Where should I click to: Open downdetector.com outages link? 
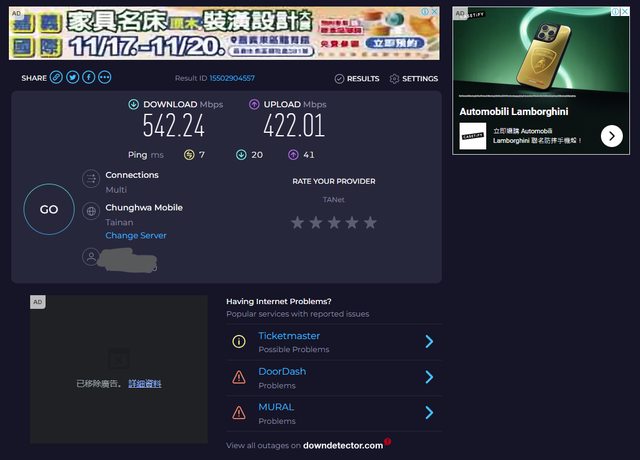tap(343, 445)
